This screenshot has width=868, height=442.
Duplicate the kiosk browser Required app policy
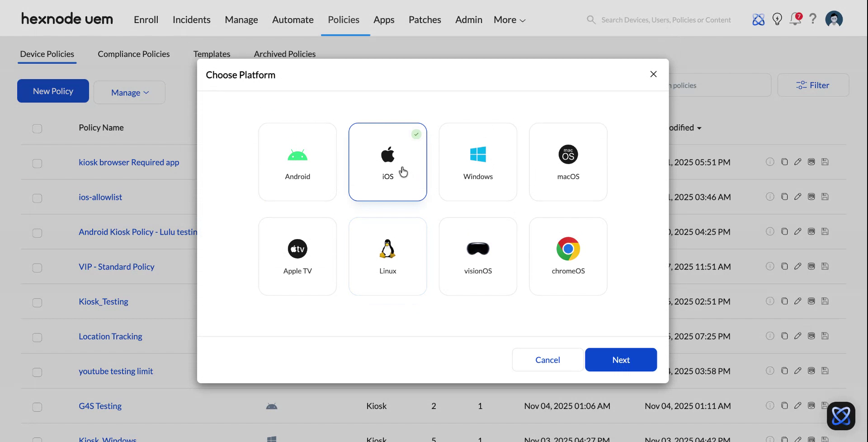click(x=784, y=162)
